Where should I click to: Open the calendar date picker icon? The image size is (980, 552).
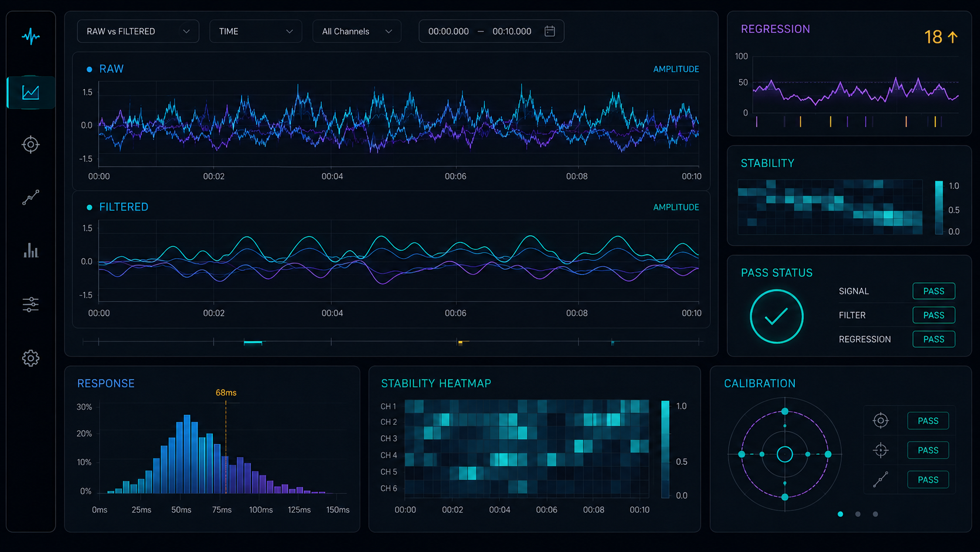(550, 31)
